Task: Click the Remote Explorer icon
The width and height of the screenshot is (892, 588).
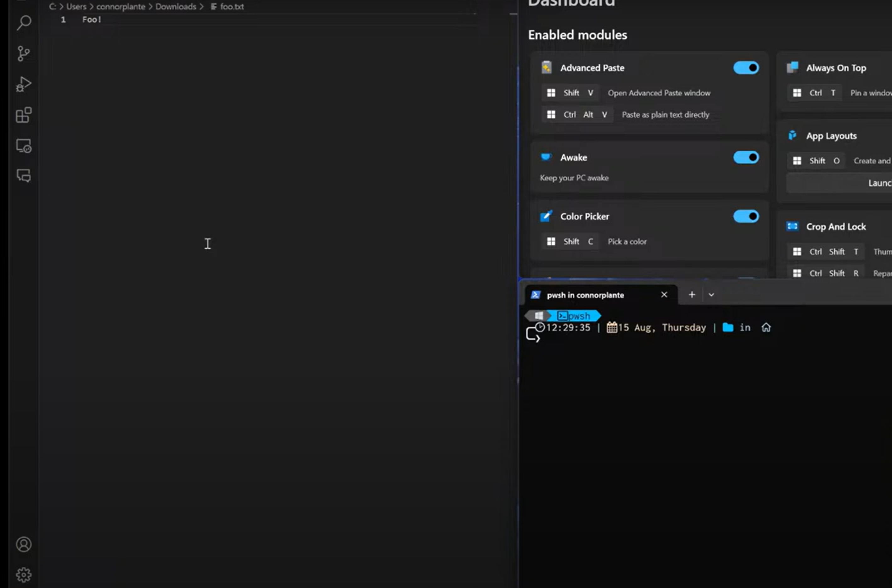Action: pos(24,146)
